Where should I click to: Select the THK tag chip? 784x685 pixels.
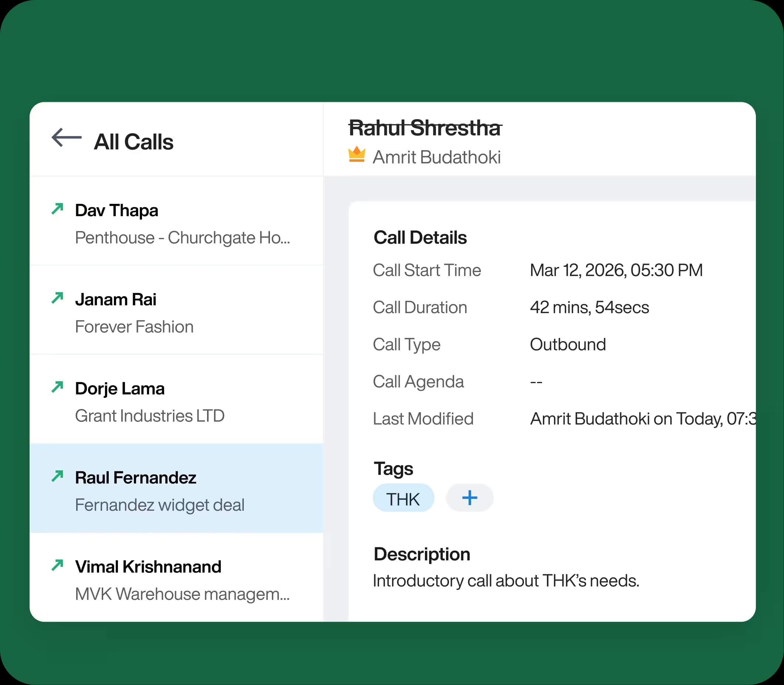click(403, 498)
